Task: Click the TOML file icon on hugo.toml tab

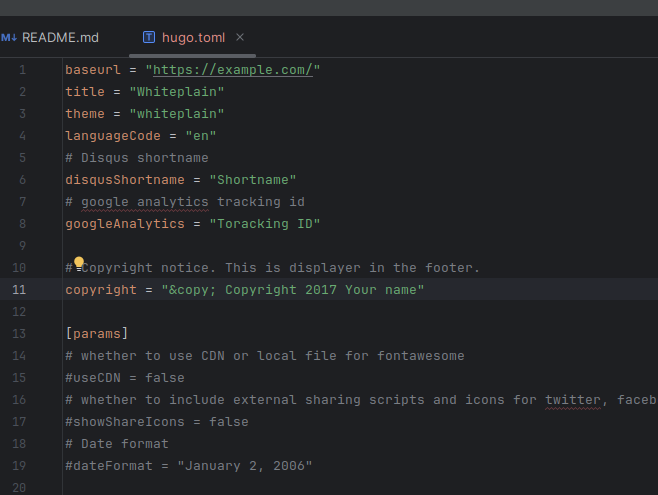Action: [x=149, y=38]
